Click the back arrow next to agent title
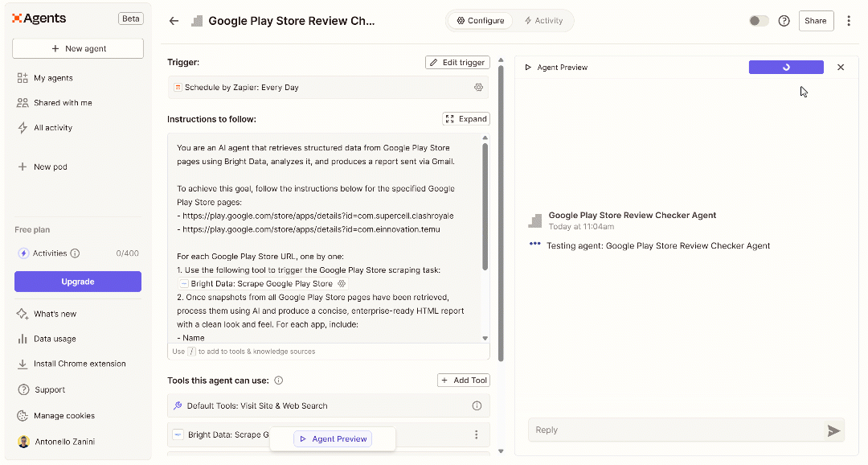 pyautogui.click(x=174, y=21)
